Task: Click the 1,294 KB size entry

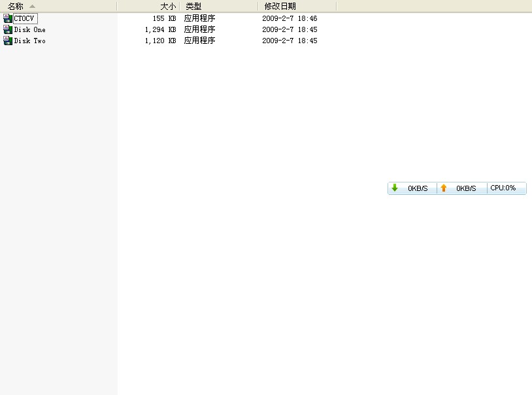Action: click(160, 29)
